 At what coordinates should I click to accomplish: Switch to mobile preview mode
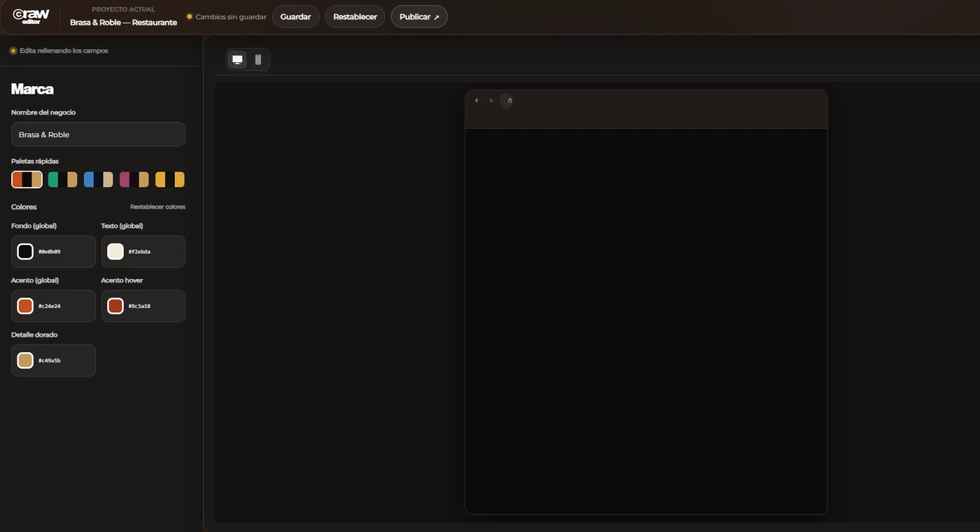coord(258,59)
